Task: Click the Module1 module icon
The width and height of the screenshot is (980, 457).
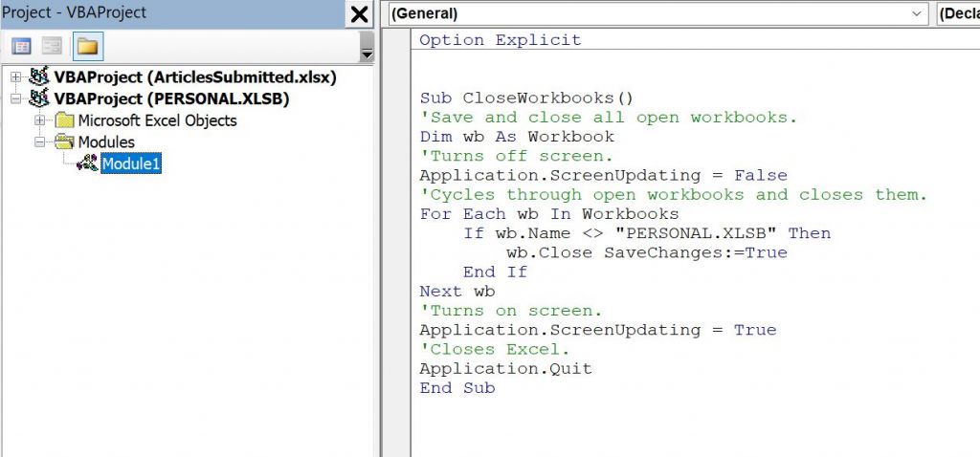Action: click(x=87, y=163)
